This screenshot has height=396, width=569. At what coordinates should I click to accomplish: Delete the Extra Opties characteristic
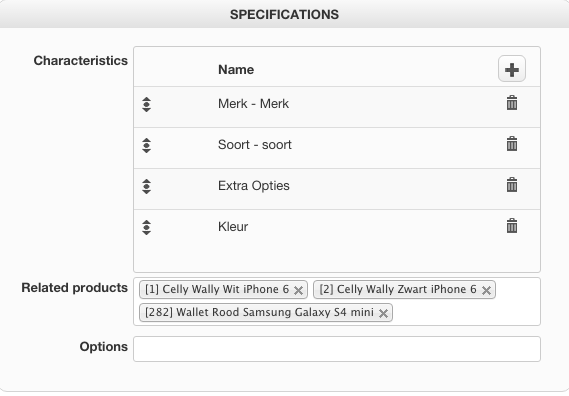[512, 185]
